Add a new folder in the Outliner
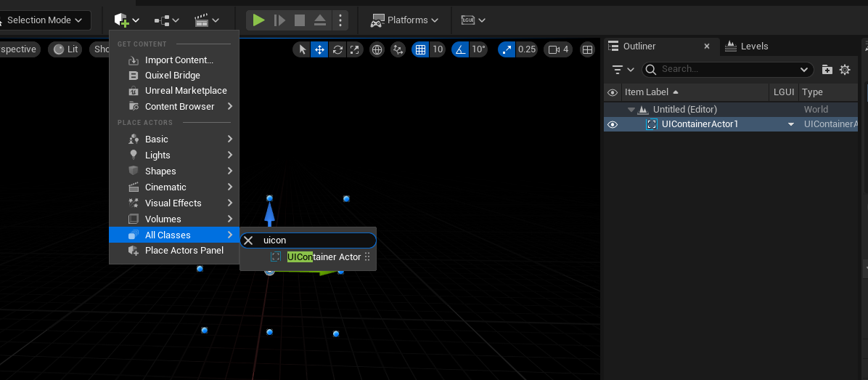Image resolution: width=868 pixels, height=380 pixels. pyautogui.click(x=827, y=70)
